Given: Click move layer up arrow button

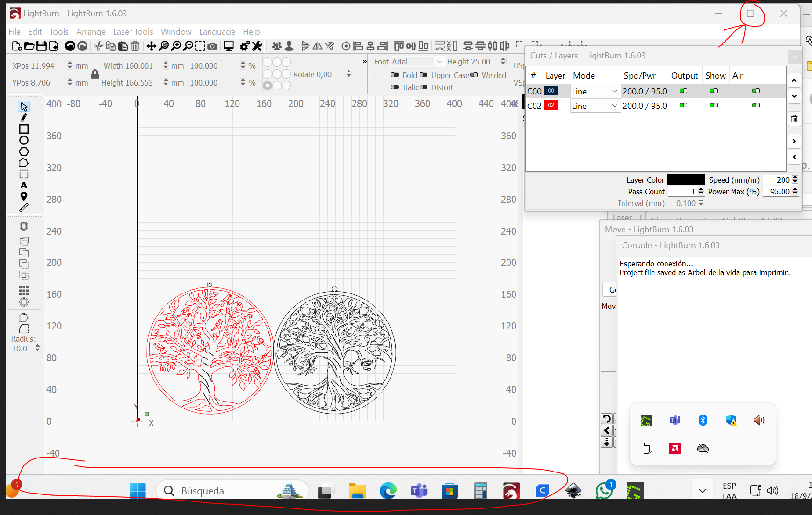Looking at the screenshot, I should tap(794, 81).
